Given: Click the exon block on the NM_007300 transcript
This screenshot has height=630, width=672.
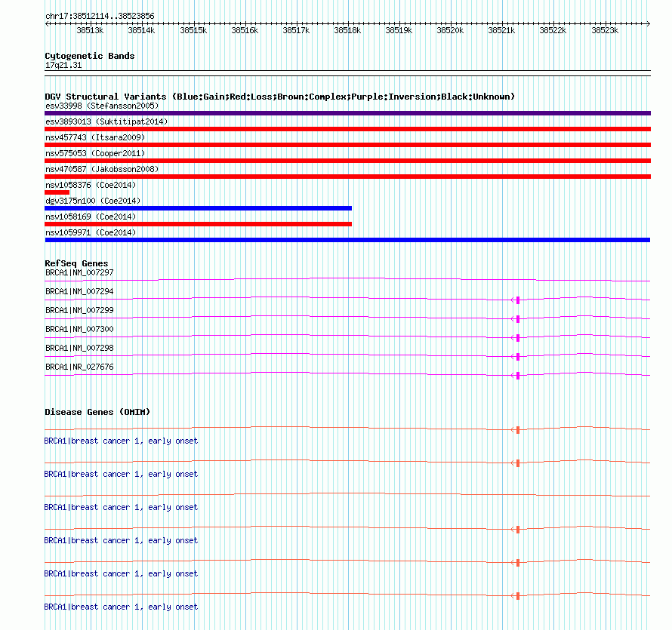Looking at the screenshot, I should [x=518, y=338].
